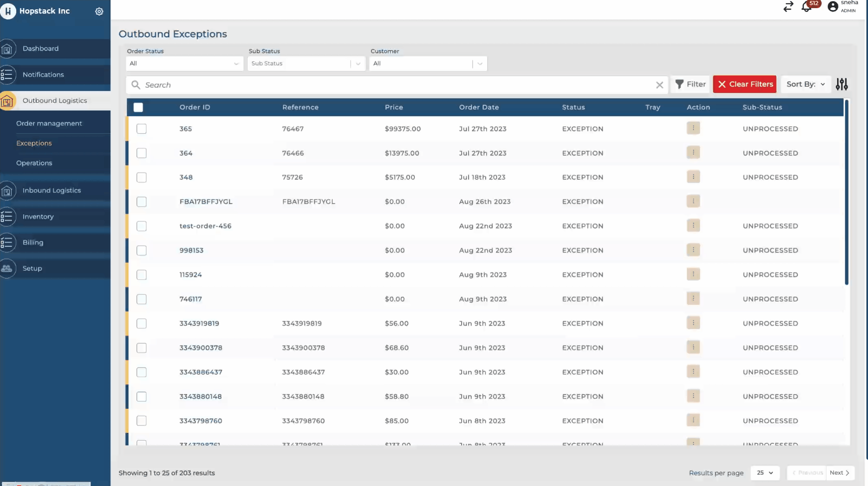Select checkbox for order FBA17BFFJYGL

141,202
